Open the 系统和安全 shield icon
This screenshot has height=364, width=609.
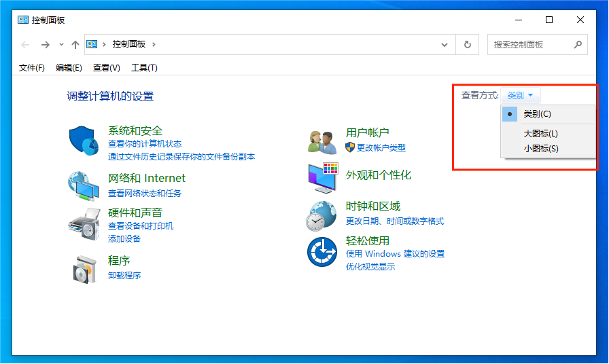click(x=84, y=141)
